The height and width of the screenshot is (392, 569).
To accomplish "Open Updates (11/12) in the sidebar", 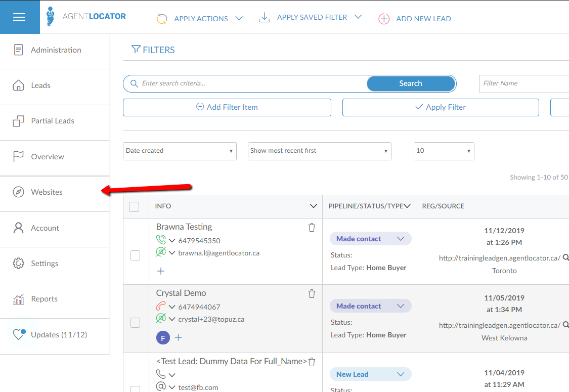I will tap(55, 335).
